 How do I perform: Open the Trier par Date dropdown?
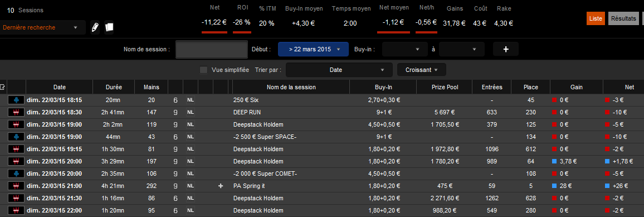[339, 70]
